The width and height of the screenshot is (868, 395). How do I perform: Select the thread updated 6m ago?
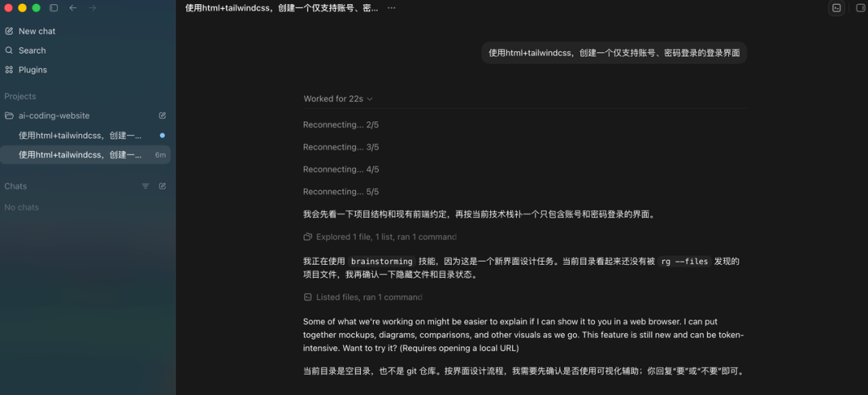click(x=85, y=155)
